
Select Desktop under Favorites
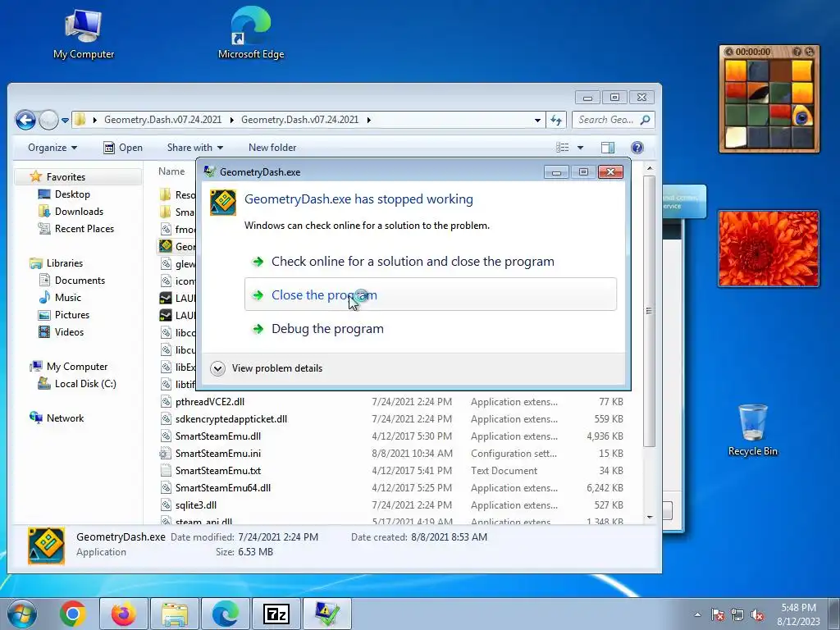(72, 194)
